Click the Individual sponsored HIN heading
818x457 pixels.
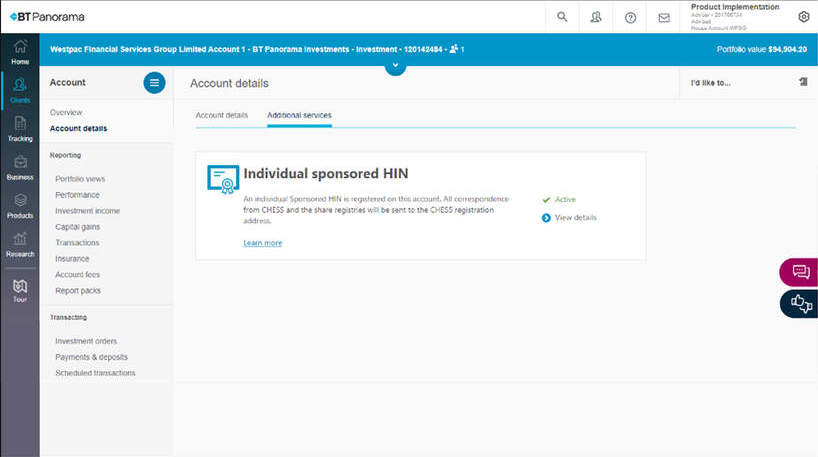click(326, 174)
